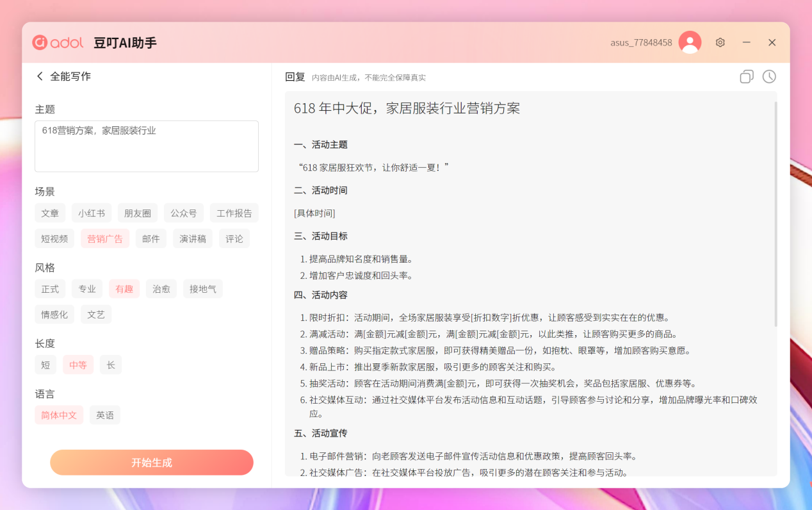The height and width of the screenshot is (510, 812).
Task: Copy the reply with copy icon
Action: tap(747, 76)
